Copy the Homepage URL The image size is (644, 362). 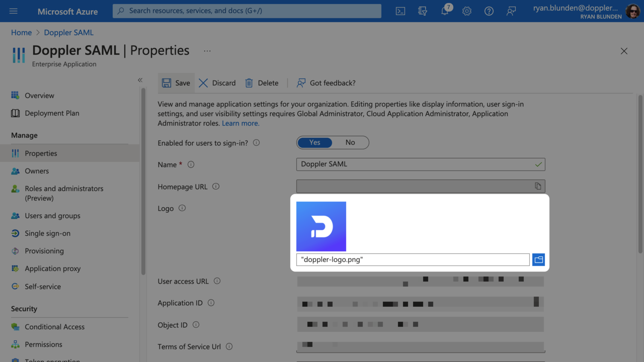pos(538,186)
